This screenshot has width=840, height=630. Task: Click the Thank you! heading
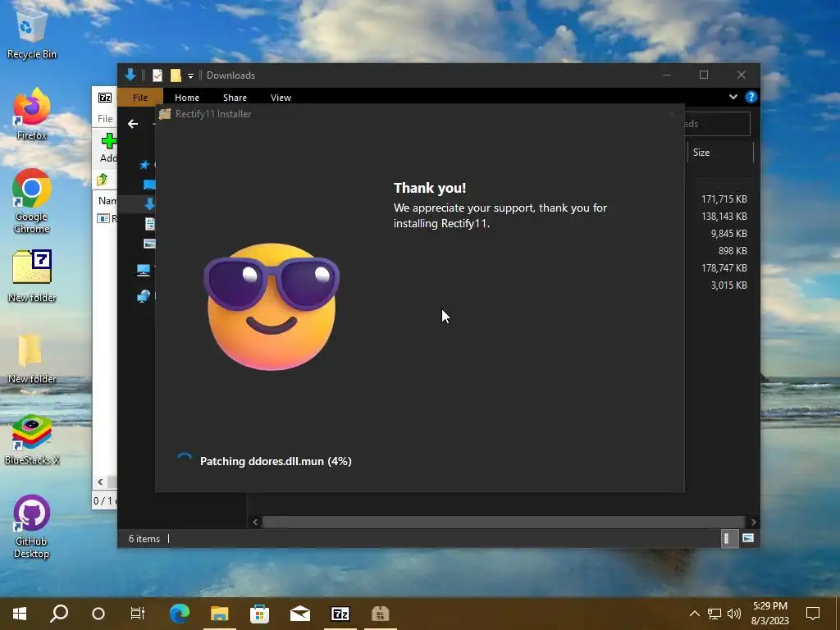tap(430, 188)
